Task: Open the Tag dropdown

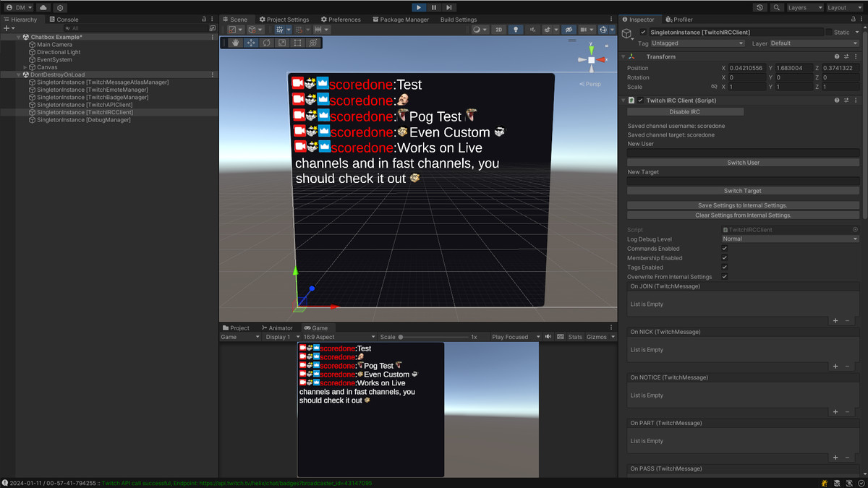Action: point(697,43)
